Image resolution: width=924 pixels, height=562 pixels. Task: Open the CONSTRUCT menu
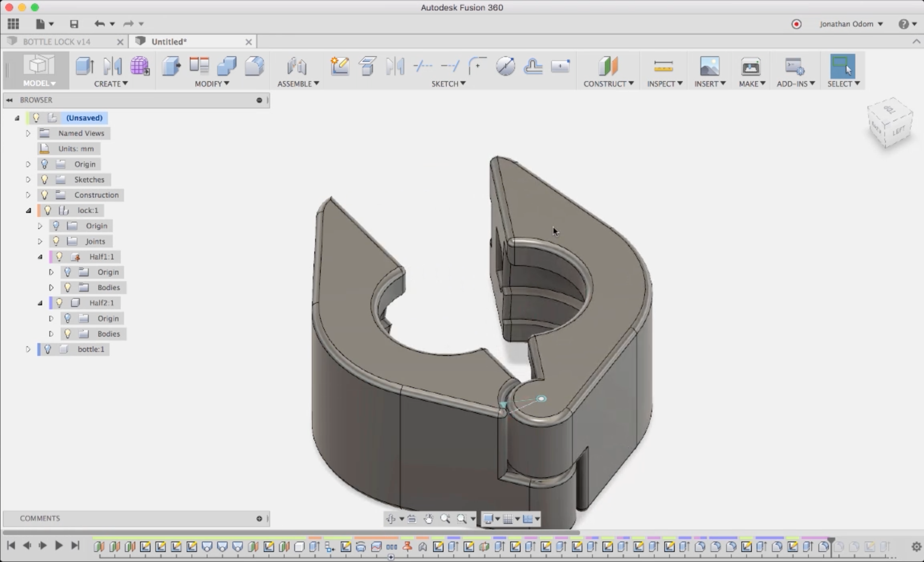click(608, 84)
